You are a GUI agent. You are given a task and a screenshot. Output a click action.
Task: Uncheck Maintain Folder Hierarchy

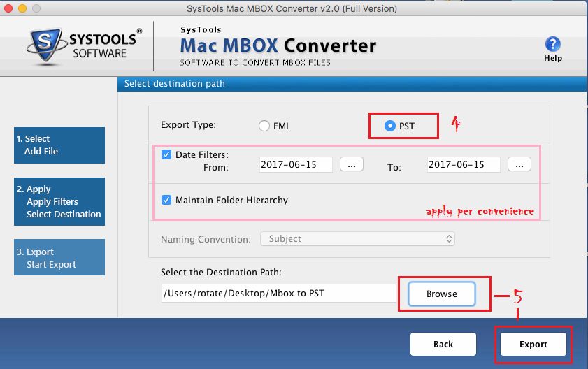(166, 200)
